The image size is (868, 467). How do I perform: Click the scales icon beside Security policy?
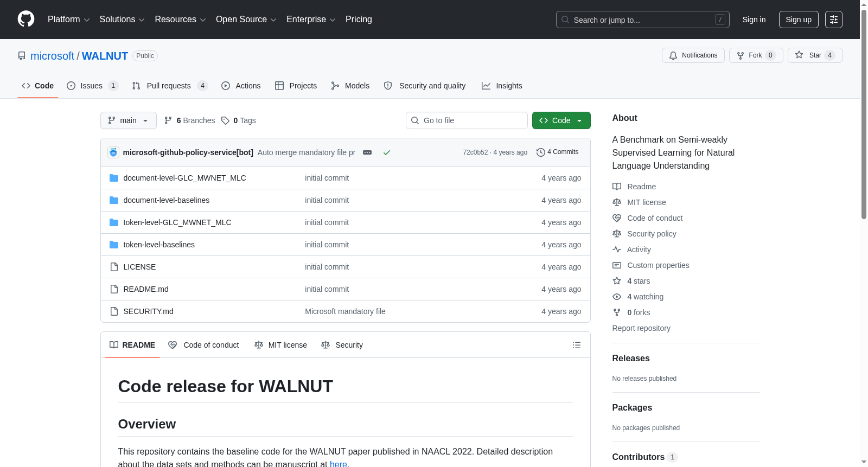pyautogui.click(x=617, y=234)
